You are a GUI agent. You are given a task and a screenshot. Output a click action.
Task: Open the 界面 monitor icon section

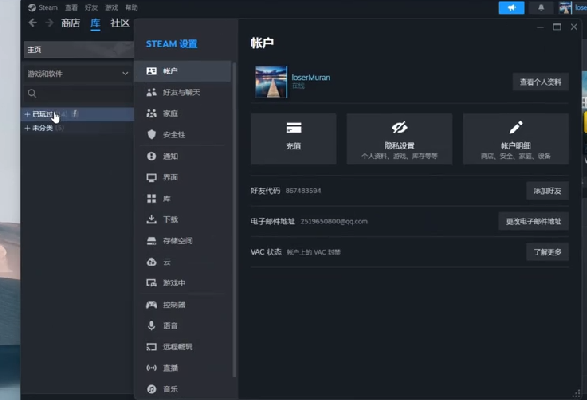coord(151,177)
